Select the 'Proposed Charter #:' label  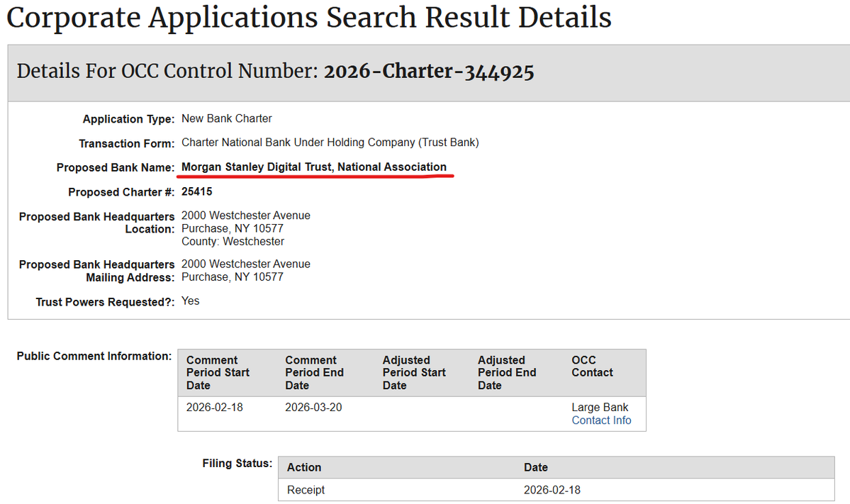(121, 192)
